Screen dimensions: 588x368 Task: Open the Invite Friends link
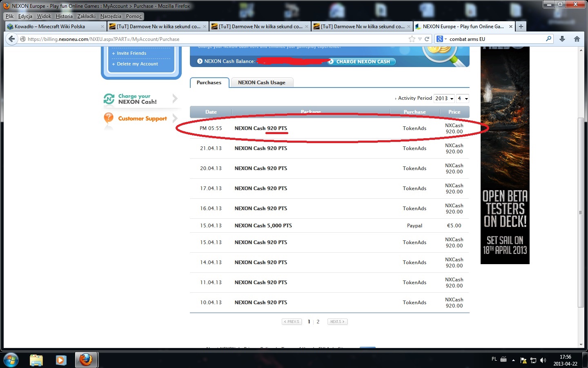point(131,53)
